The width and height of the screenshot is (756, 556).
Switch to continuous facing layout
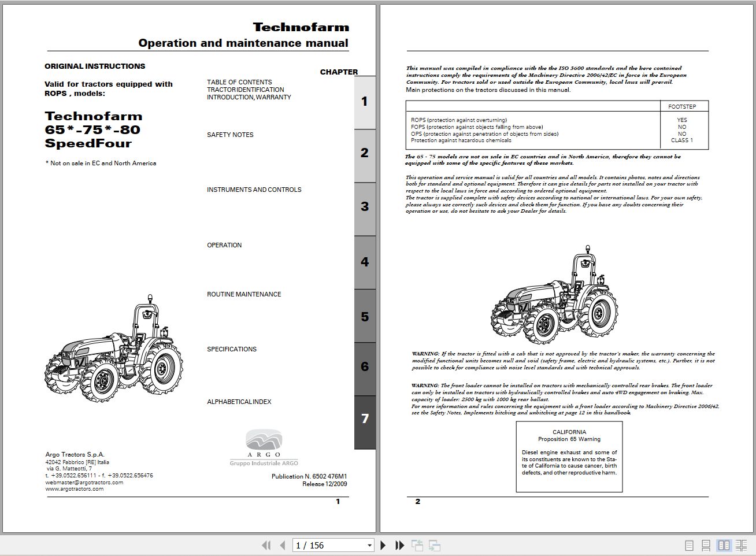click(x=742, y=545)
